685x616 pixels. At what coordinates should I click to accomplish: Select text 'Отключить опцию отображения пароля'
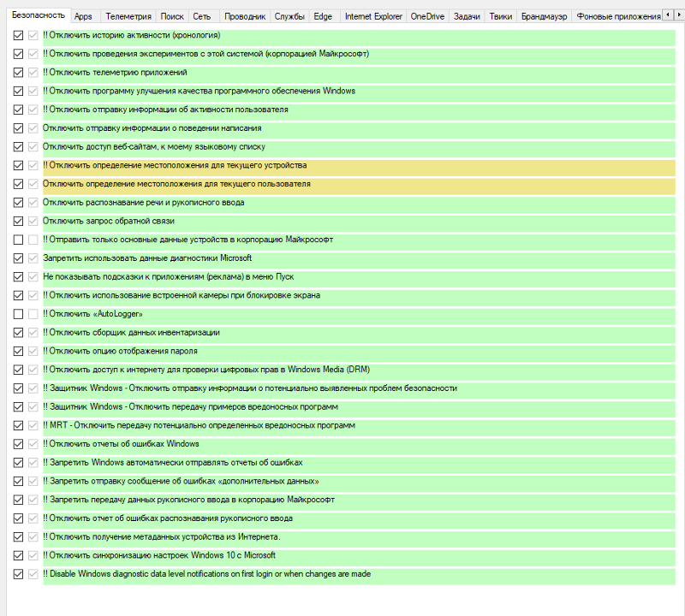123,351
